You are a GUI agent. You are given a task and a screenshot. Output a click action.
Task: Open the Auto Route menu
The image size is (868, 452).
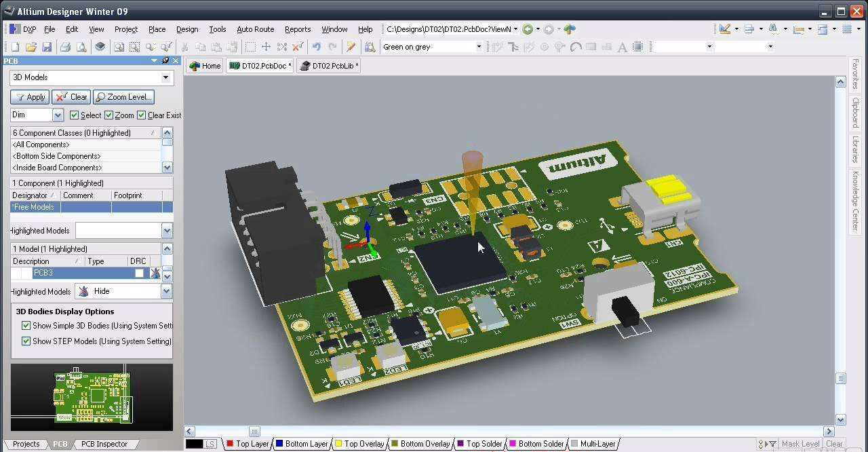pyautogui.click(x=255, y=29)
